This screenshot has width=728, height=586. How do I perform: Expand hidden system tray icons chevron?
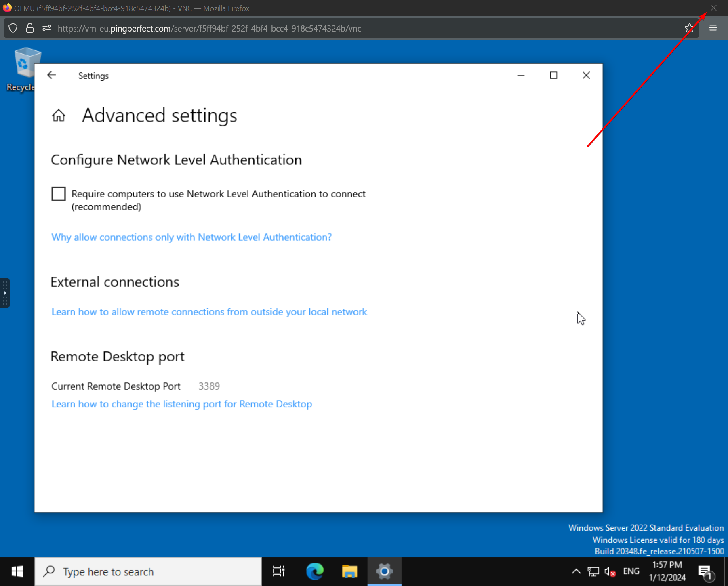point(576,571)
